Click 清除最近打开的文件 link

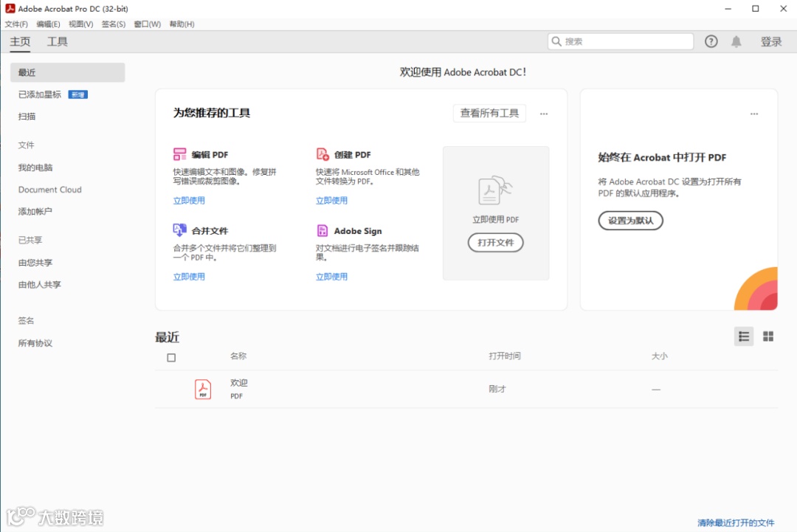coord(736,522)
